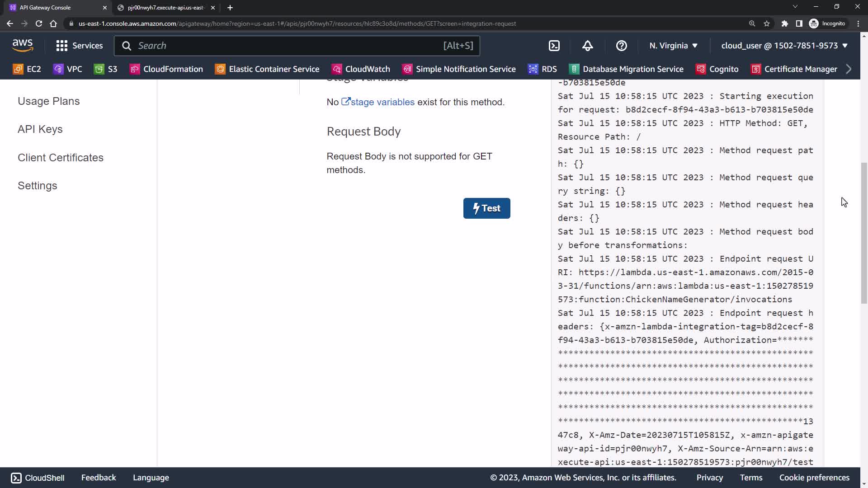Screen dimensions: 868x488
Task: Switch to the execute-api browser tab
Action: click(x=165, y=8)
